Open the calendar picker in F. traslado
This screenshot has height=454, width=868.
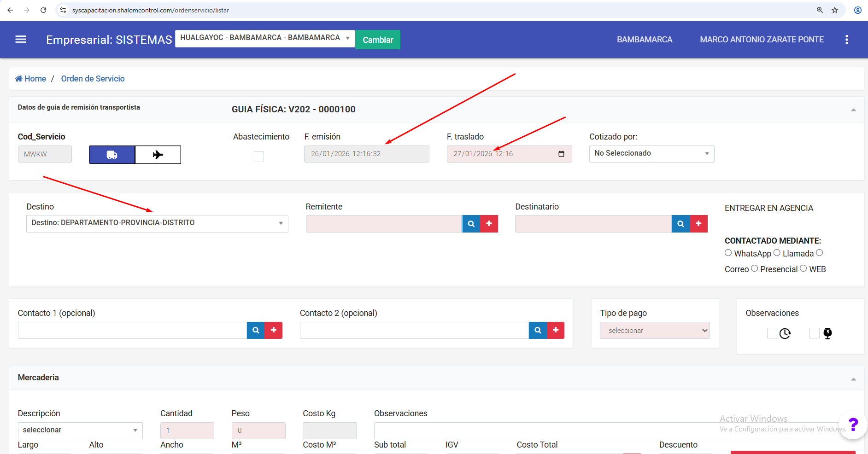[561, 154]
